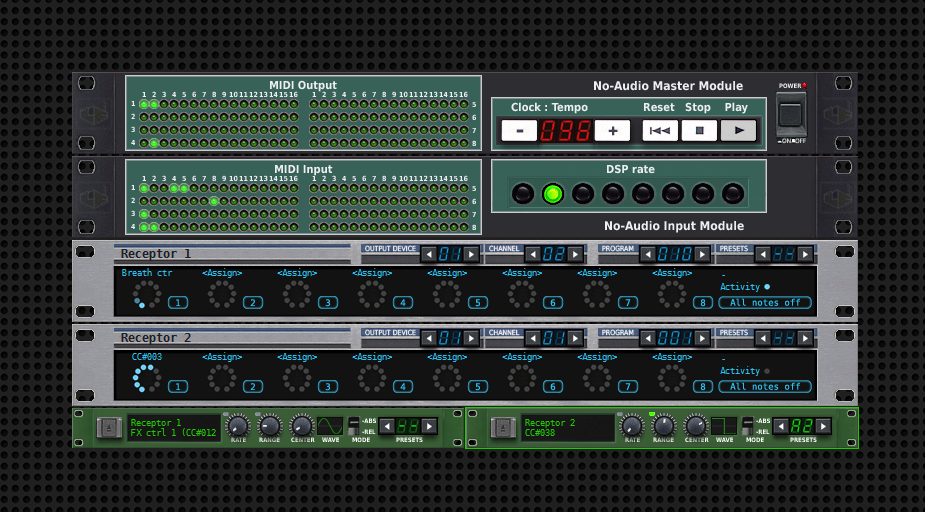
Task: Decrease tempo with the minus button
Action: click(519, 131)
